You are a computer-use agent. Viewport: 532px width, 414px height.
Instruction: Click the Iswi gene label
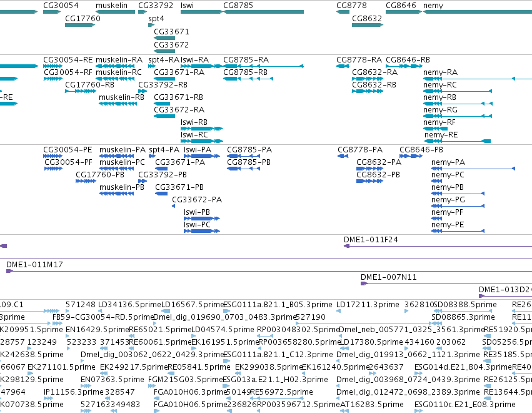(x=187, y=6)
